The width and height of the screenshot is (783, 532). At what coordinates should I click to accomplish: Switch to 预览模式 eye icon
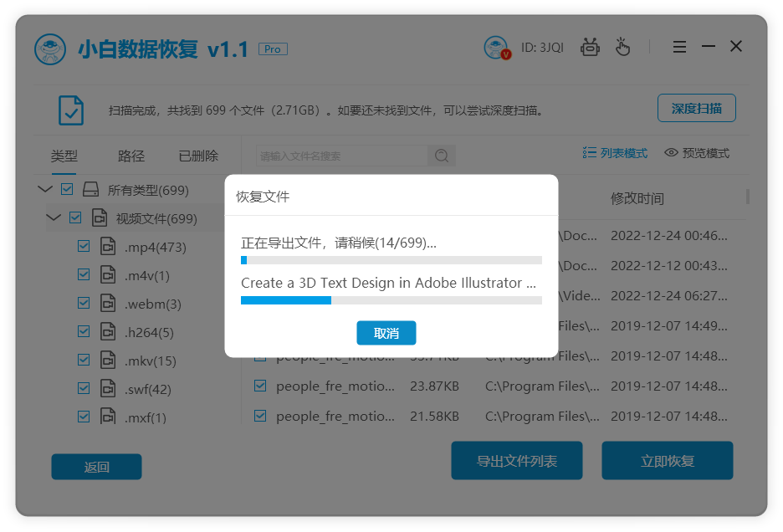pos(670,153)
